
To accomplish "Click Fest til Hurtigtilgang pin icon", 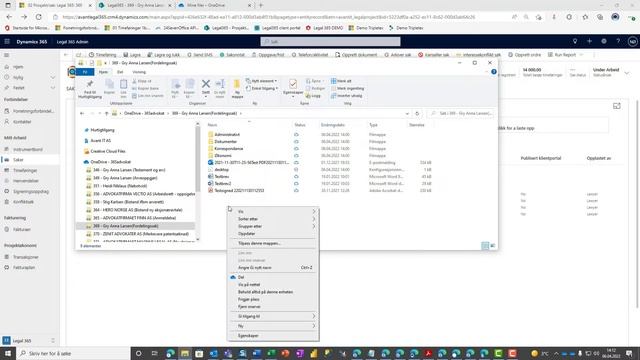I will (x=90, y=84).
